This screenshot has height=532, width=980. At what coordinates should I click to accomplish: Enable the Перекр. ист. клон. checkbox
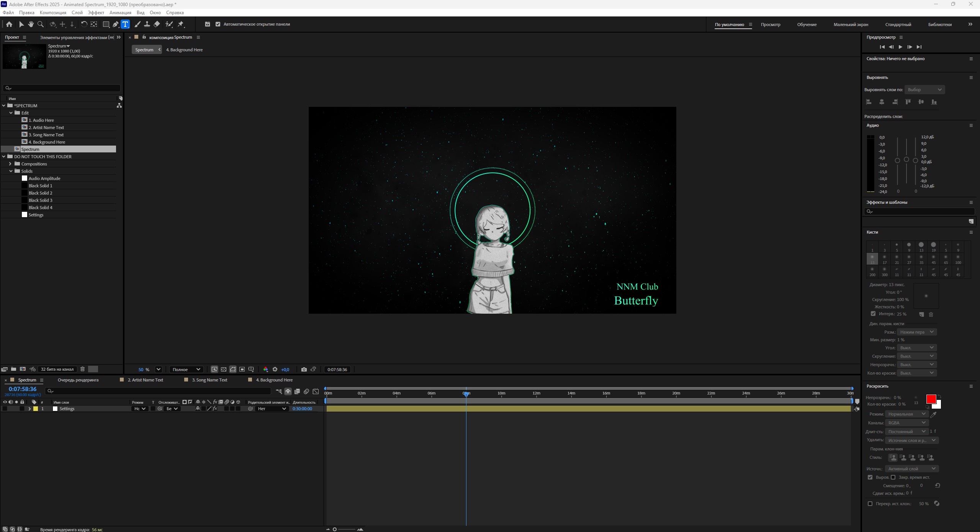pyautogui.click(x=870, y=504)
